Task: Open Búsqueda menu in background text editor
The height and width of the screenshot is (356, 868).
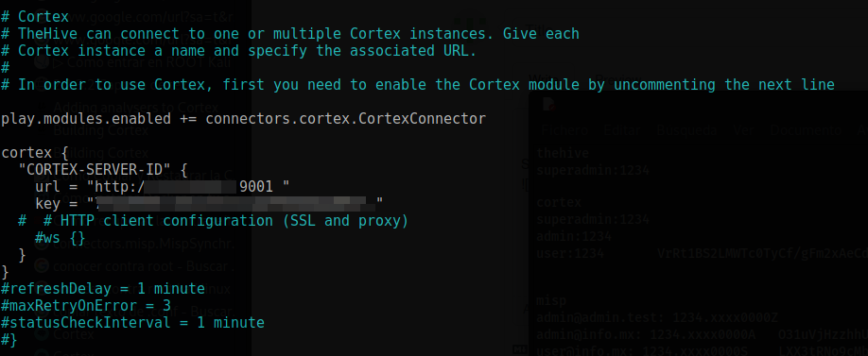Action: click(686, 131)
